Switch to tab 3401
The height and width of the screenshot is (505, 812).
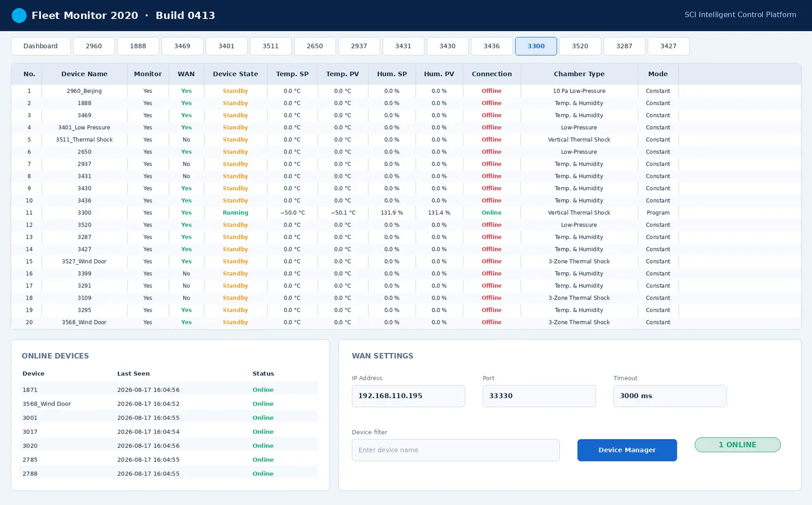226,46
